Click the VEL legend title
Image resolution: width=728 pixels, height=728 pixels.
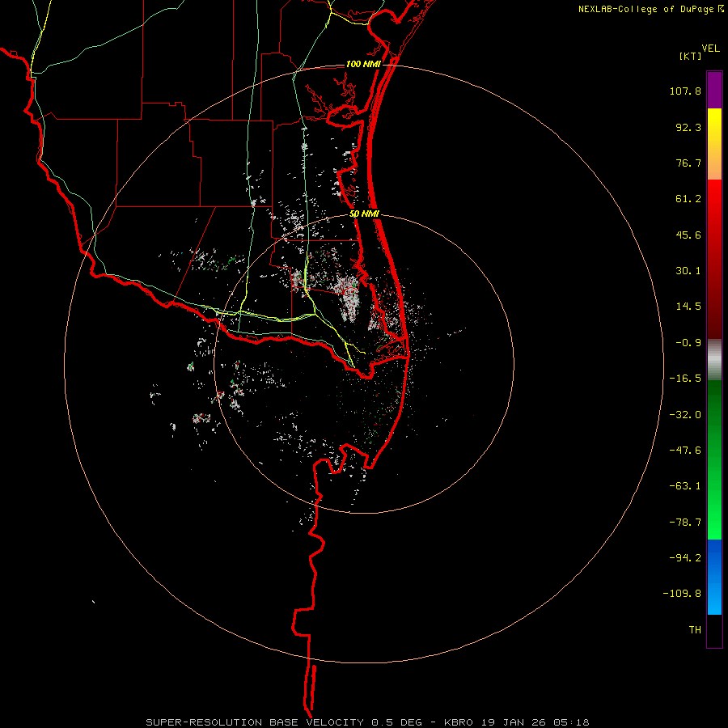click(x=710, y=49)
